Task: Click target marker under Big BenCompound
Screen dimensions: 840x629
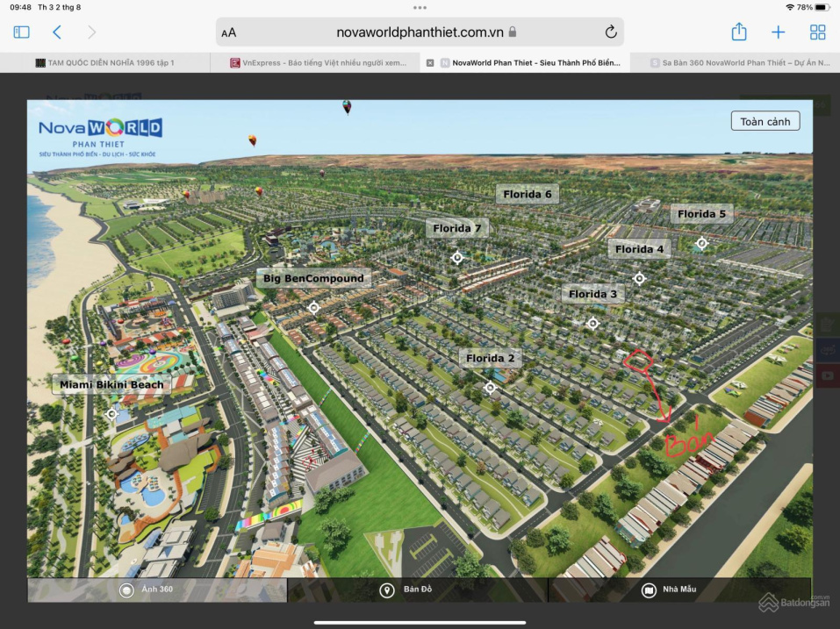Action: pos(314,308)
